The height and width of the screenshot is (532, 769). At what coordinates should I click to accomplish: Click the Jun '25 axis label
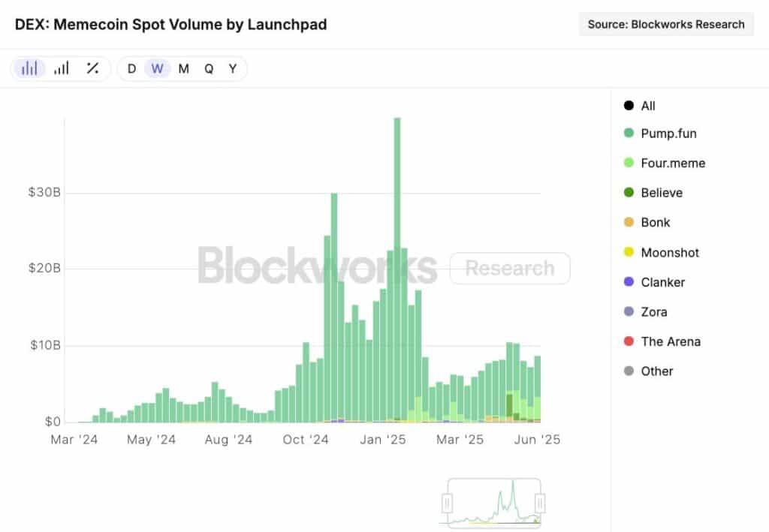pyautogui.click(x=537, y=440)
